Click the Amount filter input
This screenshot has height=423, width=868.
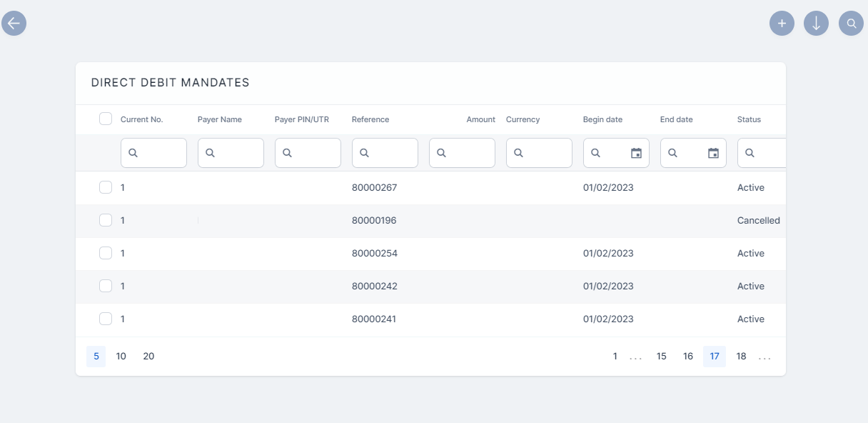[x=469, y=153]
